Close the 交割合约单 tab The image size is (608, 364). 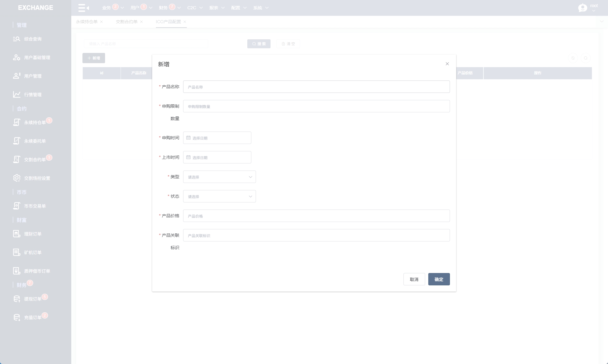click(142, 22)
